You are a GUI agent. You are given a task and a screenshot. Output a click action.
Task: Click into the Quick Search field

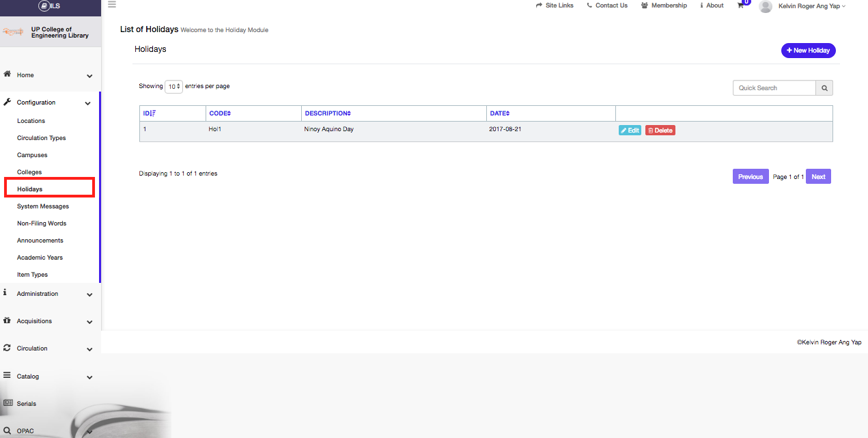774,88
